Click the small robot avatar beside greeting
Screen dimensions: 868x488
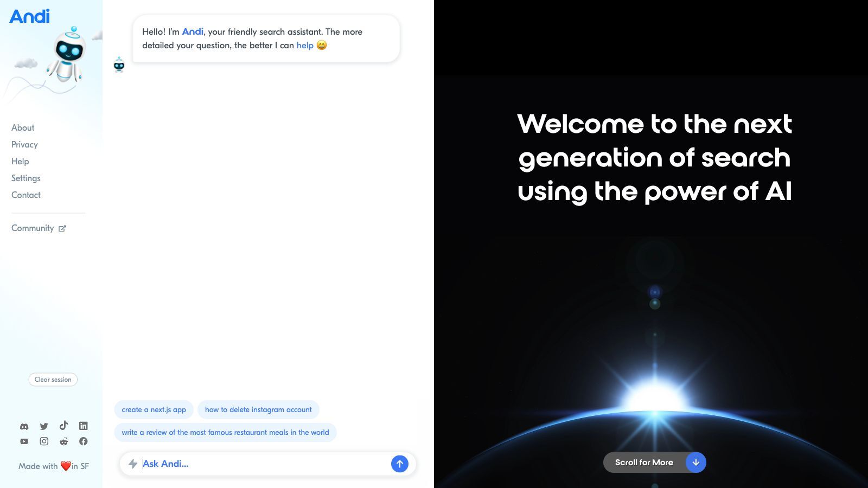pos(119,65)
